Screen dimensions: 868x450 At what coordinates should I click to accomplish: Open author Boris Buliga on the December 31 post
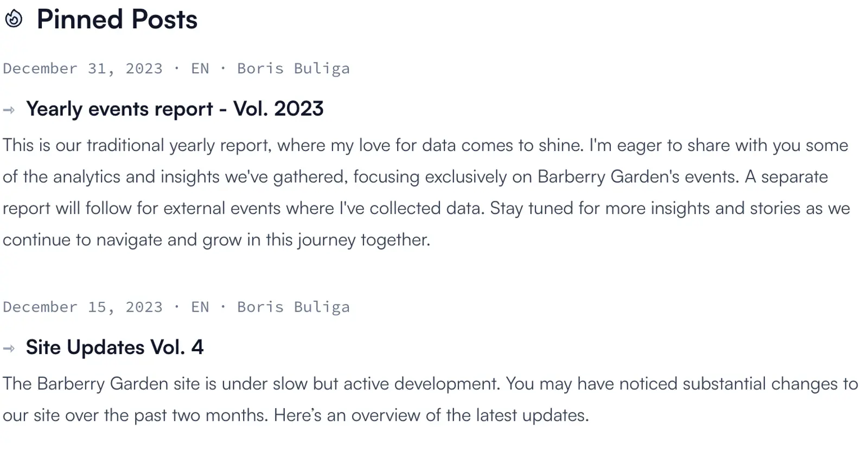coord(293,68)
